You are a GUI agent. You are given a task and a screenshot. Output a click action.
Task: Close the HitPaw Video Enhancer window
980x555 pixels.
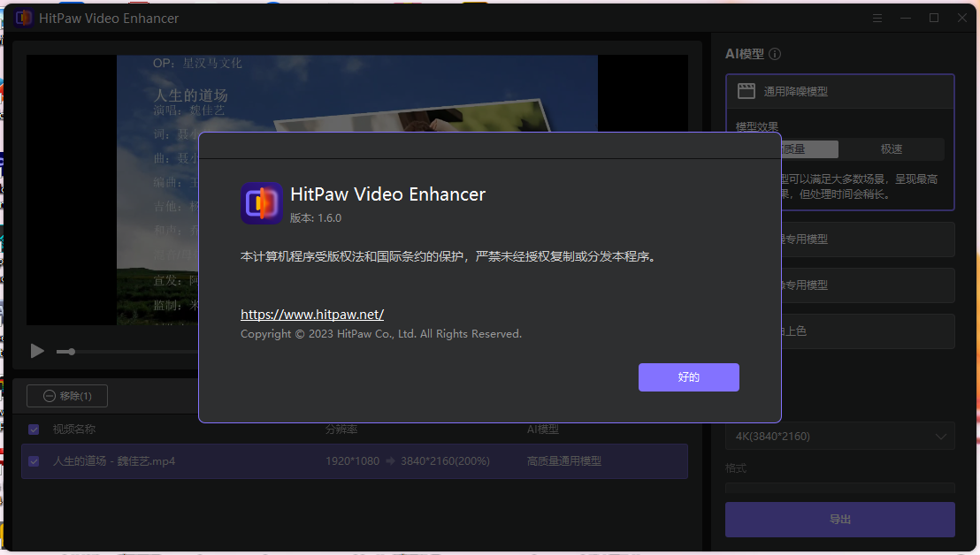(962, 18)
